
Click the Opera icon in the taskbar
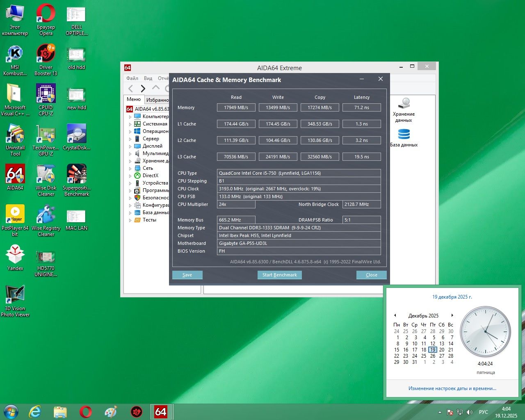pyautogui.click(x=86, y=412)
